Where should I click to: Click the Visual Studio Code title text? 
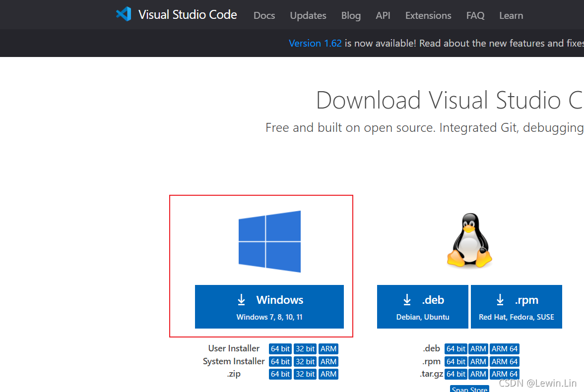pyautogui.click(x=188, y=14)
